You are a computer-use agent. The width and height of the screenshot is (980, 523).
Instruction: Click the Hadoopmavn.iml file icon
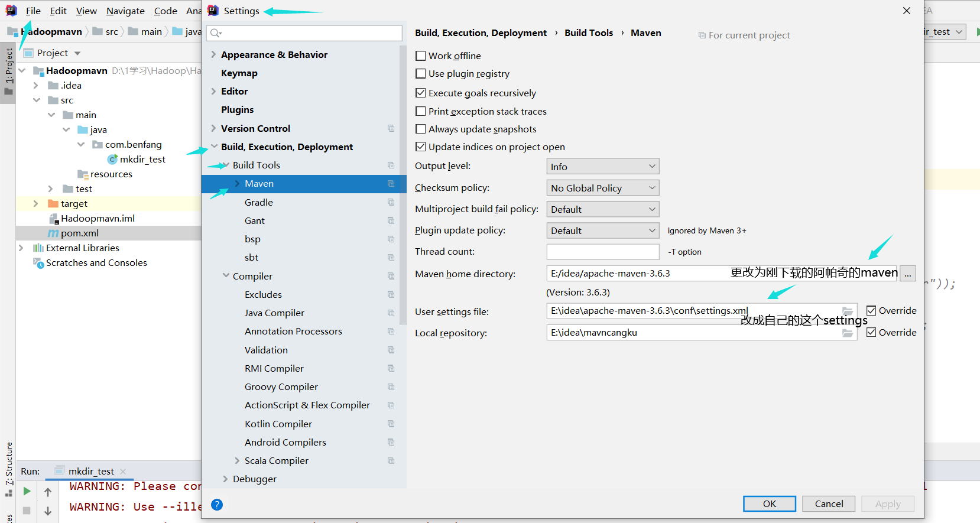(x=54, y=219)
